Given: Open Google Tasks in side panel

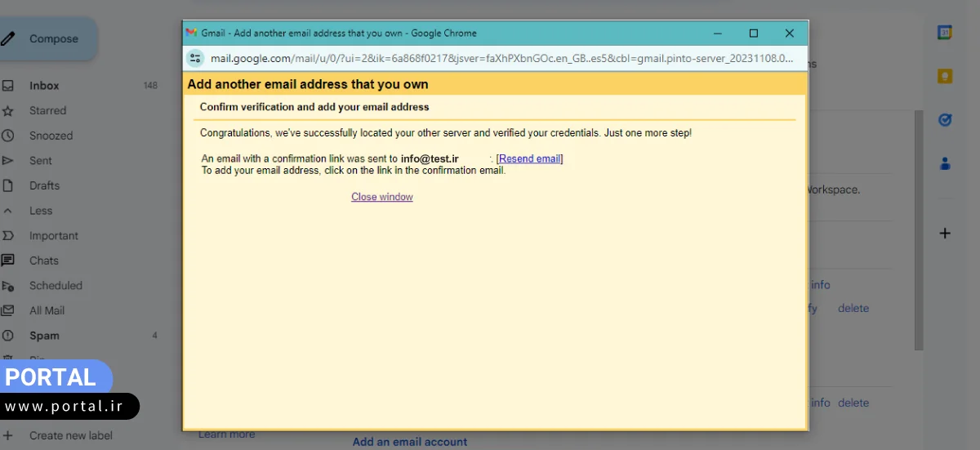Looking at the screenshot, I should point(945,119).
